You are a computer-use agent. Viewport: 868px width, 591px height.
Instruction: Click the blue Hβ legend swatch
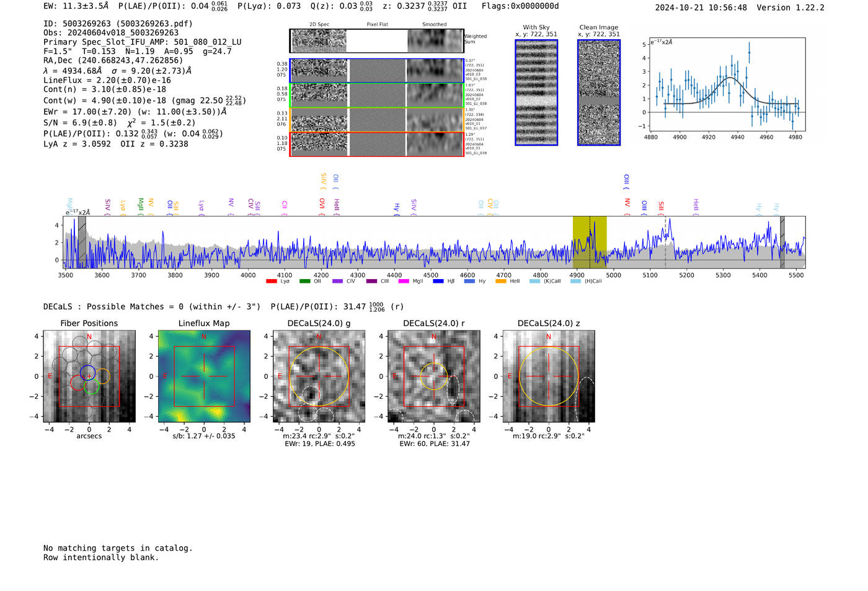coord(438,281)
